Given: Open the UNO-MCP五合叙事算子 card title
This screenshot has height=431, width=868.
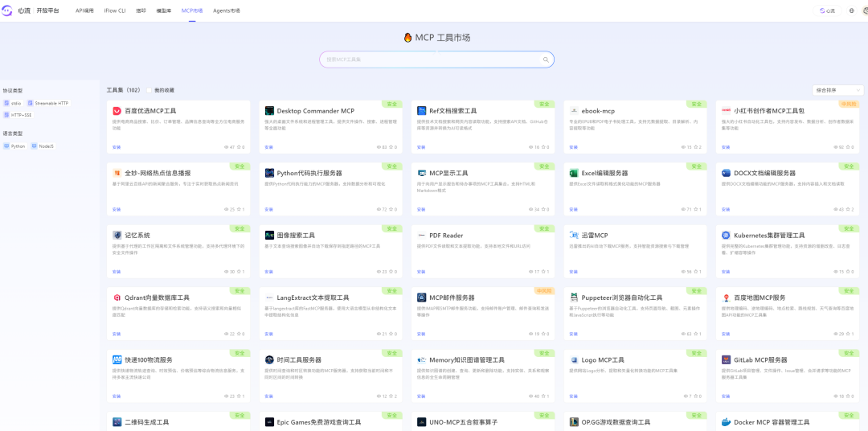Looking at the screenshot, I should coord(463,422).
